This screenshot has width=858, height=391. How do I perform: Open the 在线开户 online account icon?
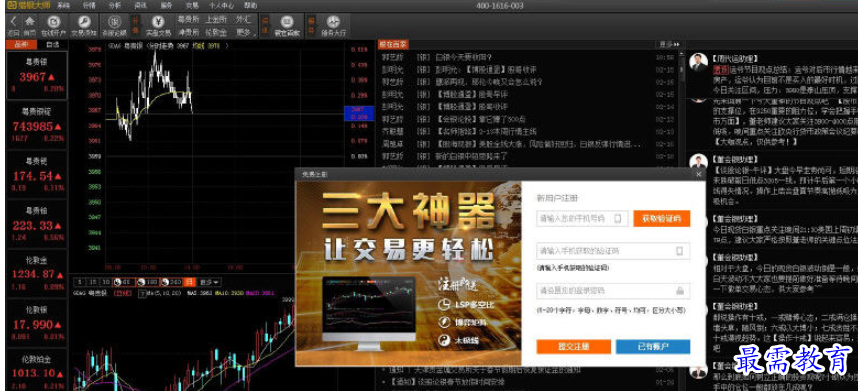(53, 25)
